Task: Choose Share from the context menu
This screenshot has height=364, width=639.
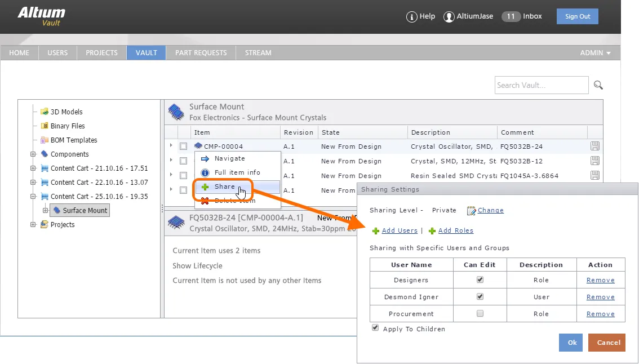Action: tap(238, 187)
